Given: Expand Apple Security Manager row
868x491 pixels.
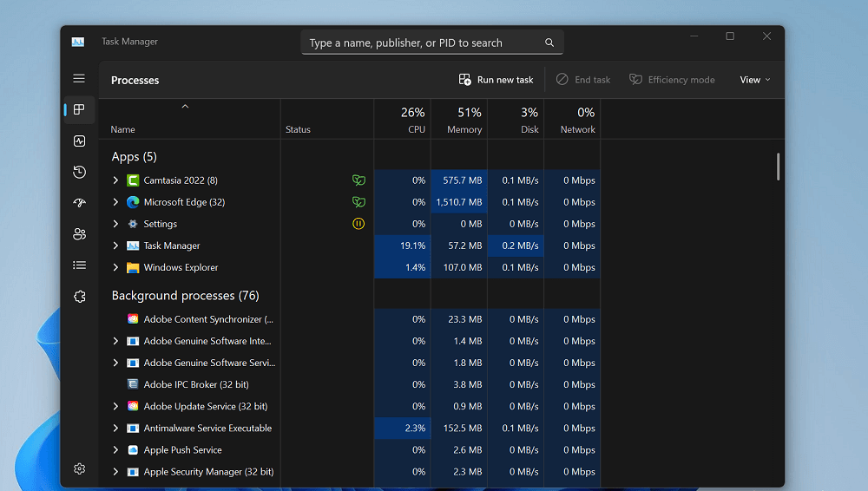Looking at the screenshot, I should pyautogui.click(x=115, y=472).
